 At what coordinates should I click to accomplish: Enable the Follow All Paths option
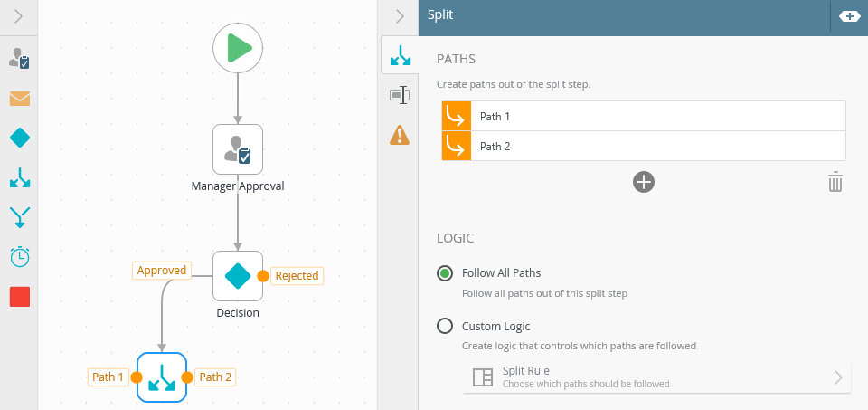point(445,272)
